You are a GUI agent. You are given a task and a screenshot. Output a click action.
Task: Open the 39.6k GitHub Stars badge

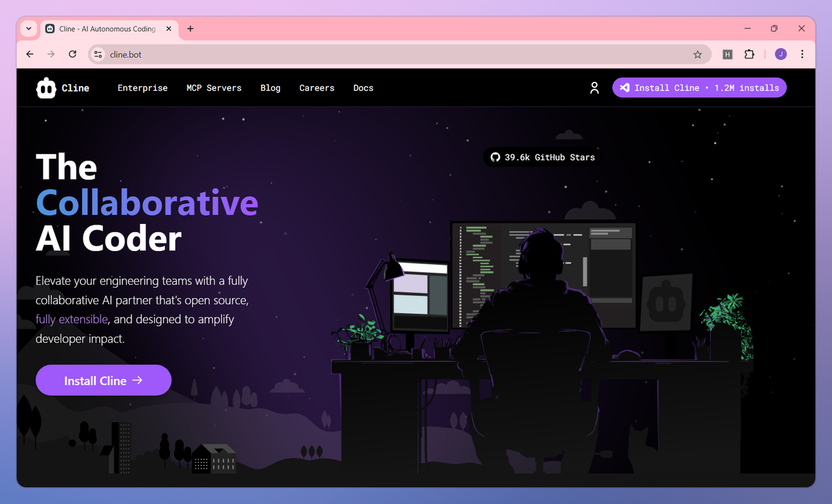click(543, 157)
